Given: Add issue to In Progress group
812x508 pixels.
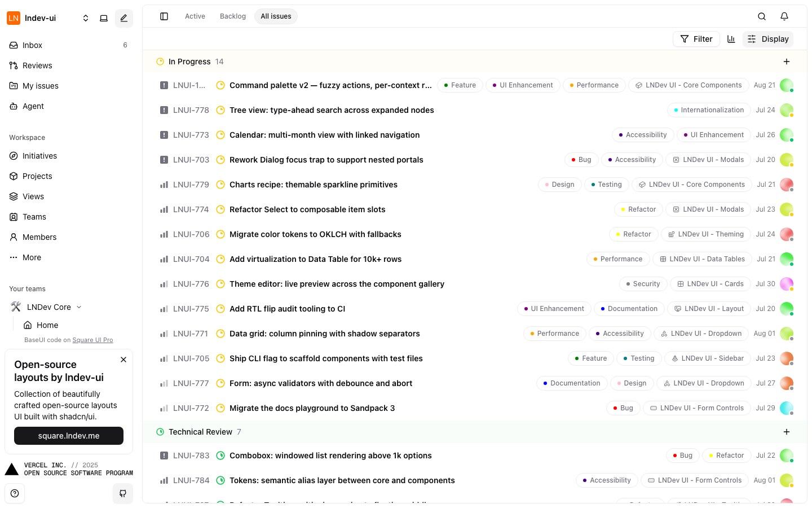Looking at the screenshot, I should [787, 62].
